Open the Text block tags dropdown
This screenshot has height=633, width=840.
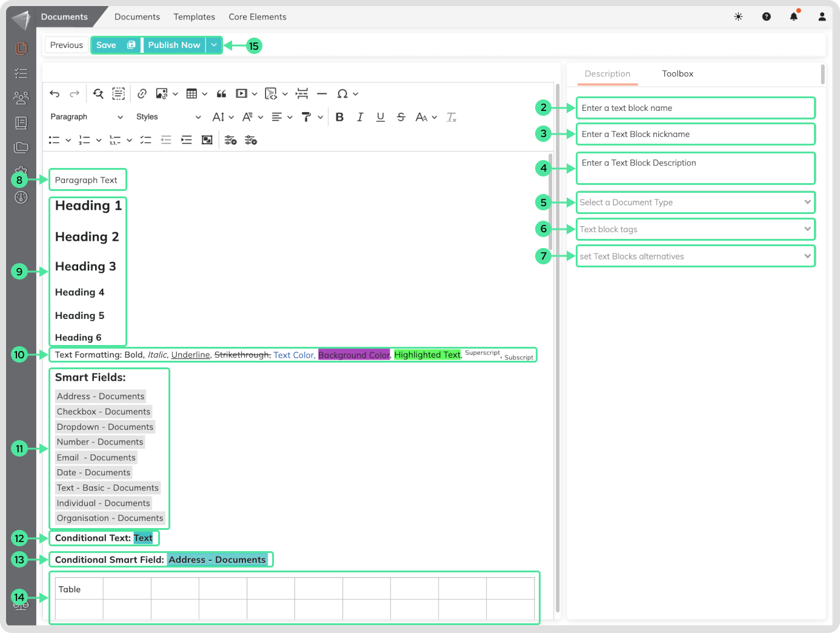[x=695, y=229]
